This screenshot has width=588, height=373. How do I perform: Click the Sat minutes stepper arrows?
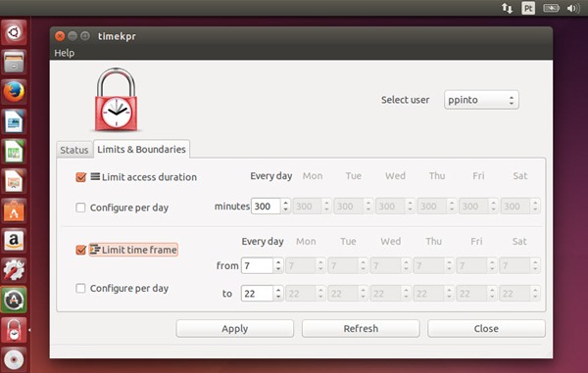click(x=535, y=206)
